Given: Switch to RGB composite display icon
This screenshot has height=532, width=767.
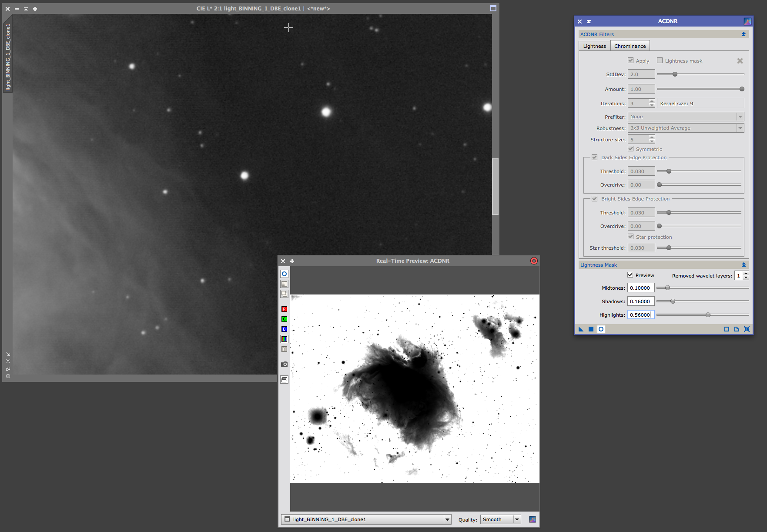Looking at the screenshot, I should (x=284, y=339).
